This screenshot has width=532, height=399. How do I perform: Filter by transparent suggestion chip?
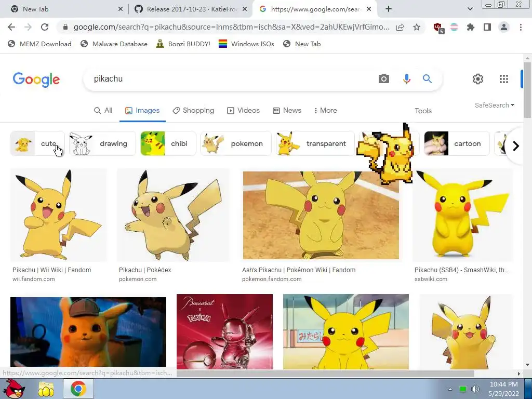(315, 143)
